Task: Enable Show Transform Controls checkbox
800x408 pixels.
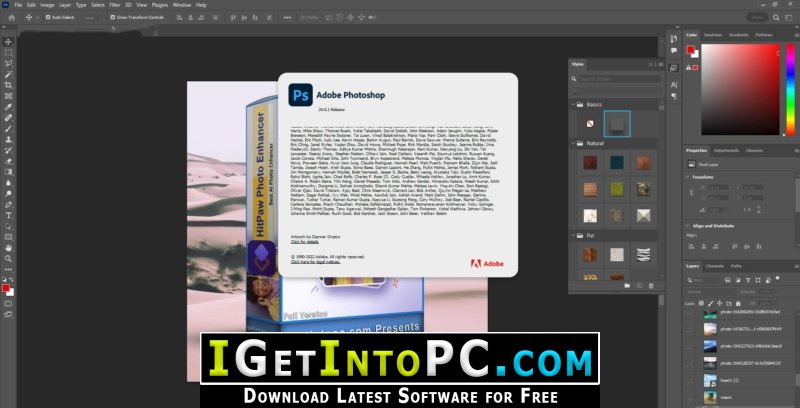Action: pos(112,18)
